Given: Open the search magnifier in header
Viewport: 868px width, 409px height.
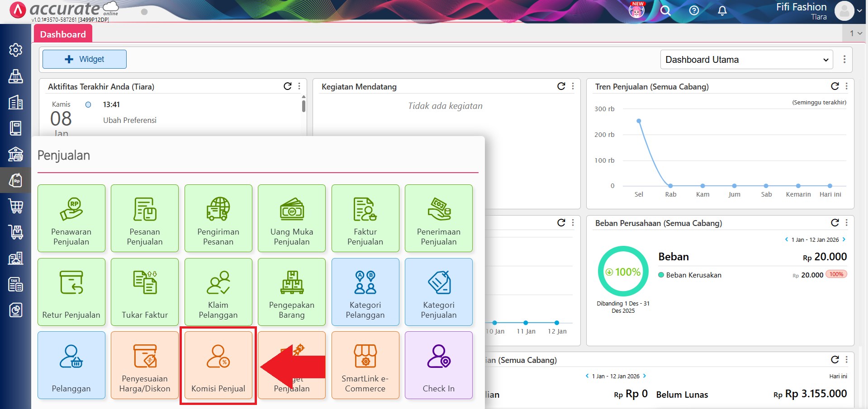Looking at the screenshot, I should (665, 11).
